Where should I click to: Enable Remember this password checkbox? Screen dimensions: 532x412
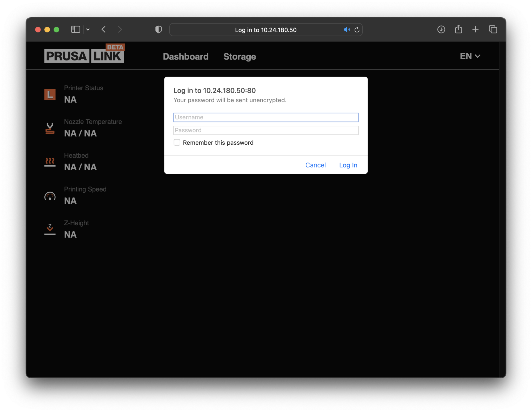point(177,143)
